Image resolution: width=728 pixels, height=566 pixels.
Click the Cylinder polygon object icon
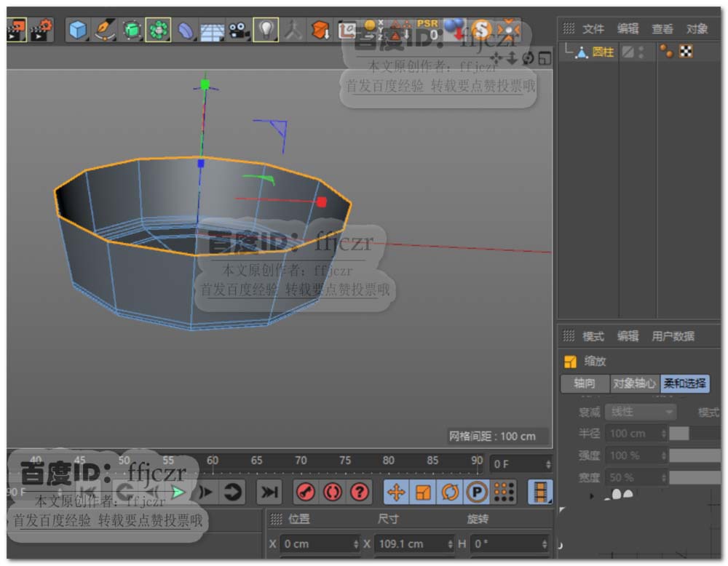pyautogui.click(x=581, y=52)
